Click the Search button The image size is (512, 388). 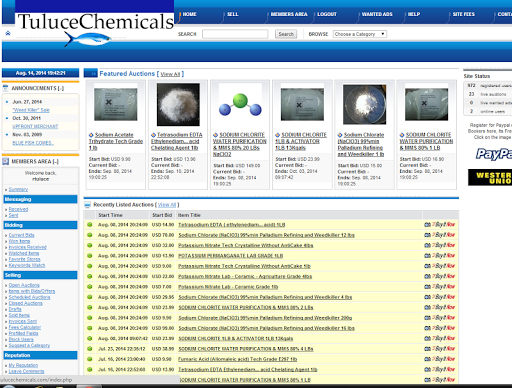click(x=286, y=34)
